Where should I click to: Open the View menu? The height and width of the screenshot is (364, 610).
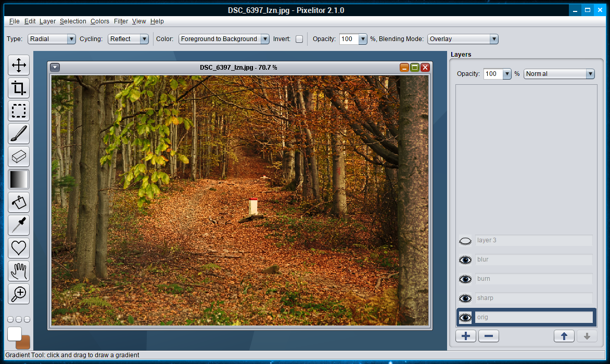[139, 21]
